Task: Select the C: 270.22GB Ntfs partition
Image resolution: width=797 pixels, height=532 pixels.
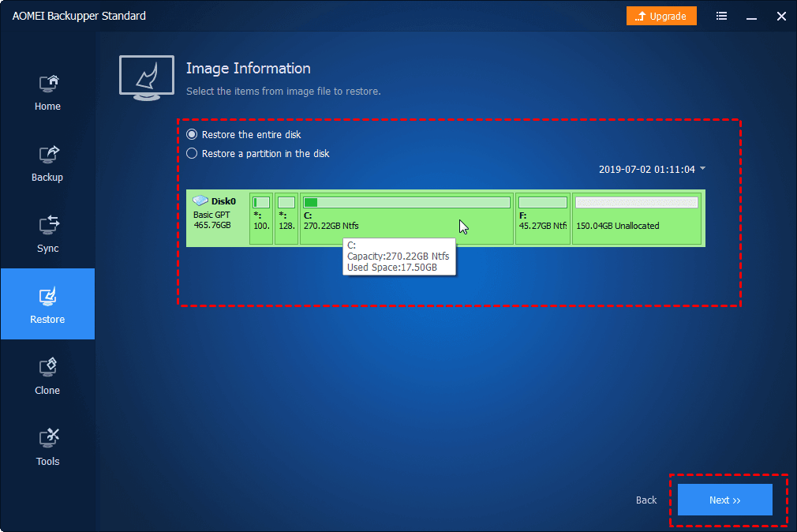Action: click(x=406, y=218)
